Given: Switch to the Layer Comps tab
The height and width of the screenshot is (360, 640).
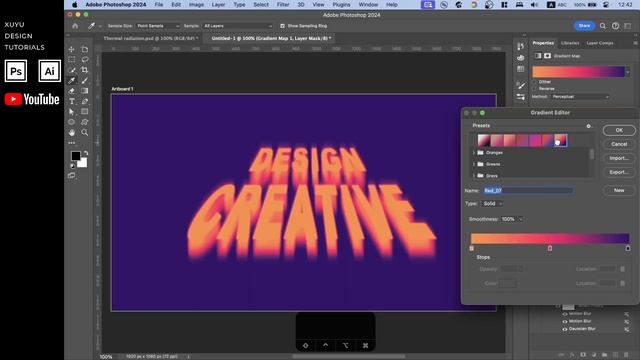Looking at the screenshot, I should (600, 43).
